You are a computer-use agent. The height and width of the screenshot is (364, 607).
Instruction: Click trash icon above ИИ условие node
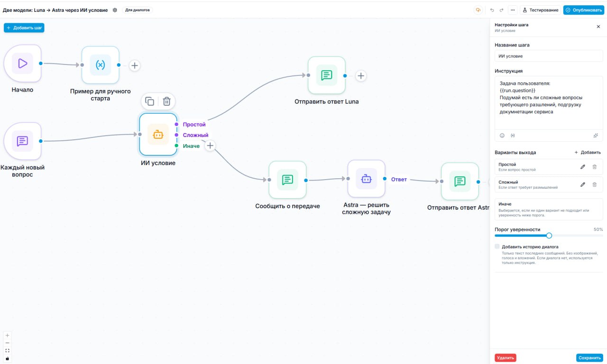pyautogui.click(x=167, y=101)
